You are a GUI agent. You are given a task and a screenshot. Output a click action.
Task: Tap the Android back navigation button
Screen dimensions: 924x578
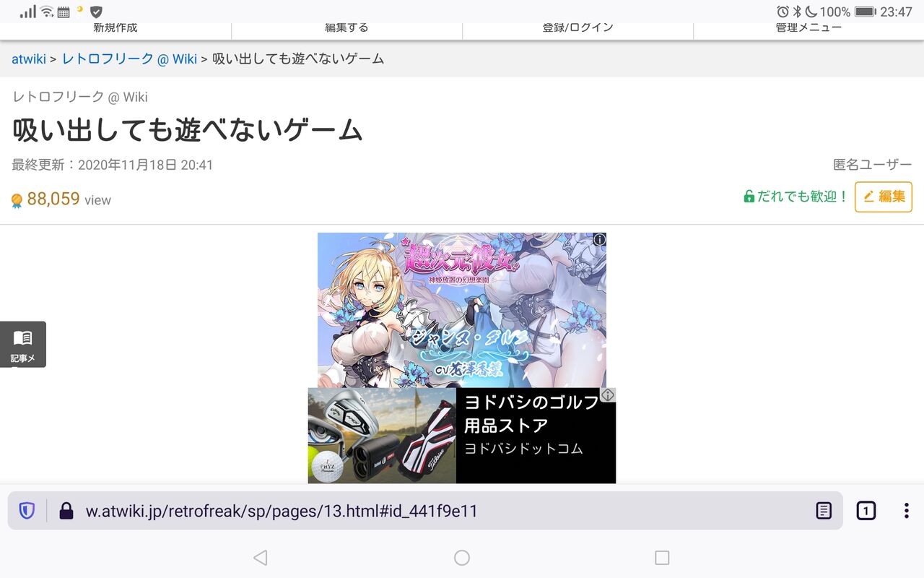pyautogui.click(x=261, y=557)
